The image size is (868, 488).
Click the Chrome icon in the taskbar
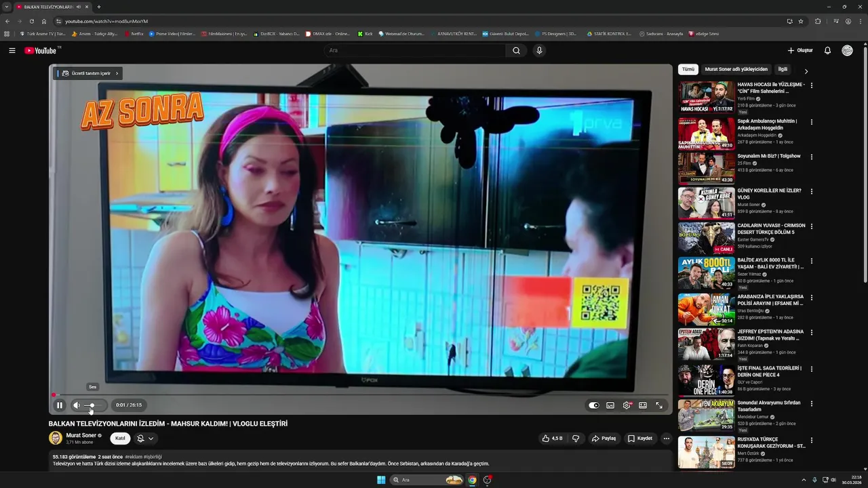[473, 480]
